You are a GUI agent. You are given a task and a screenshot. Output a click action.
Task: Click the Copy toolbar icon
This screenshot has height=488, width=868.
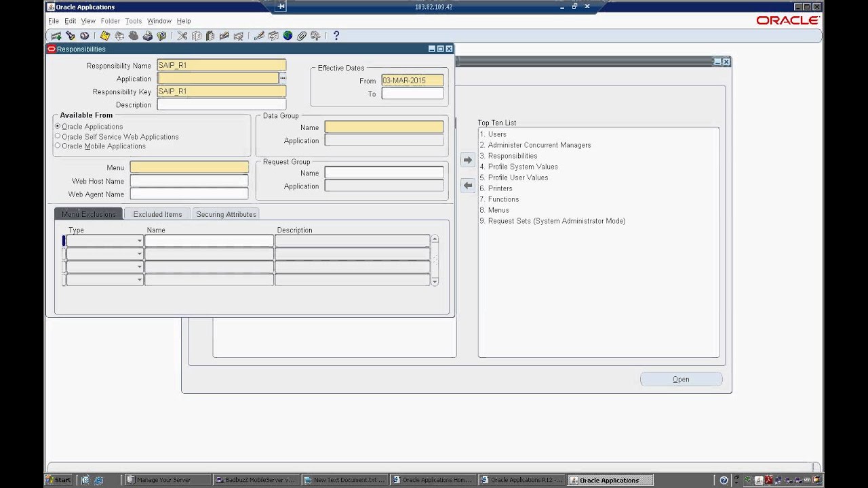pyautogui.click(x=197, y=36)
